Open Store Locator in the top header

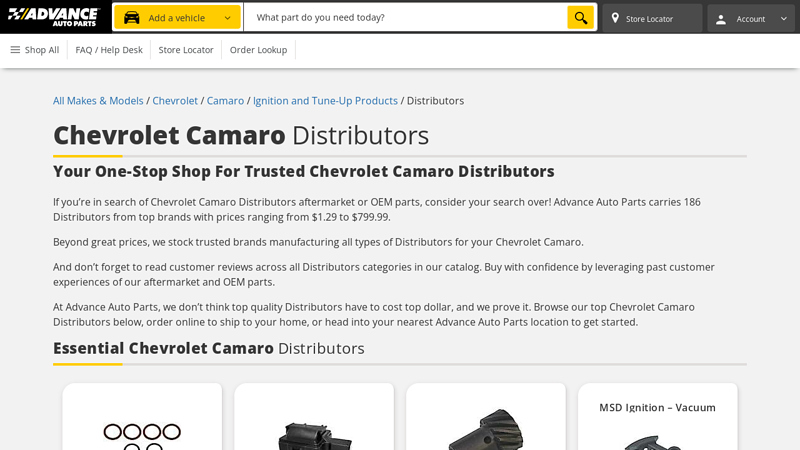click(x=652, y=18)
